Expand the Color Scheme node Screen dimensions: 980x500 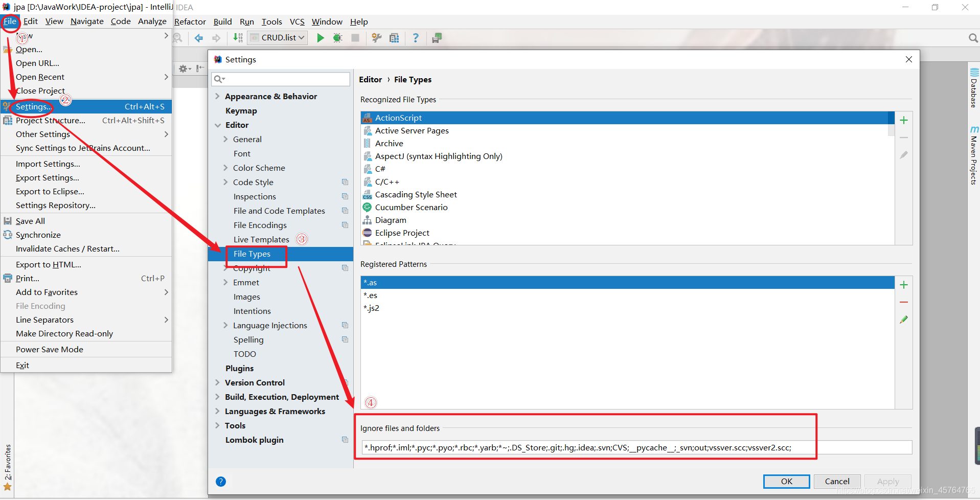[x=225, y=168]
